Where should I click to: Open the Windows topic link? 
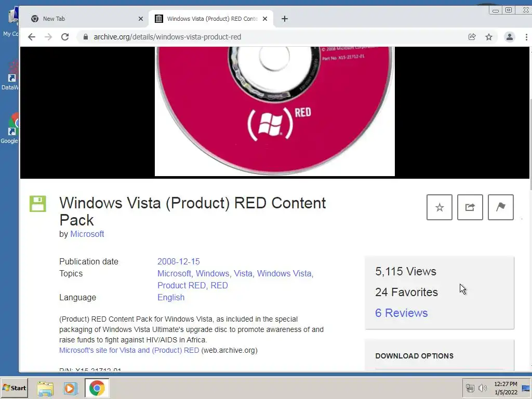212,273
